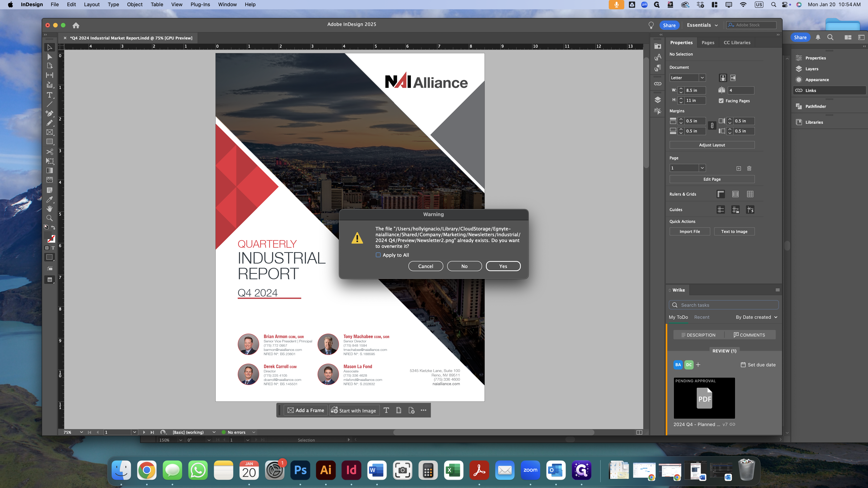Select the Scissors tool
This screenshot has width=868, height=488.
(x=50, y=152)
